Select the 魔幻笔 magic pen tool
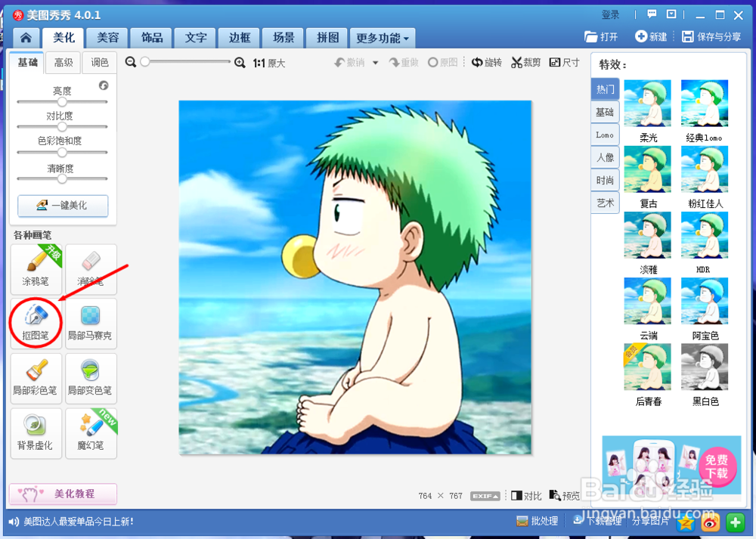This screenshot has height=539, width=756. point(91,433)
